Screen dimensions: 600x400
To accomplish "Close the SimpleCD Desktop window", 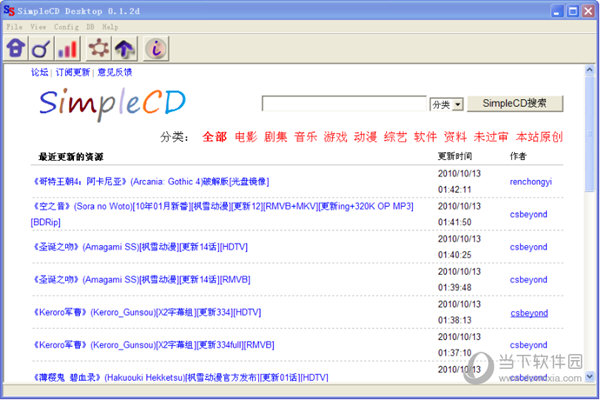I will pos(589,11).
